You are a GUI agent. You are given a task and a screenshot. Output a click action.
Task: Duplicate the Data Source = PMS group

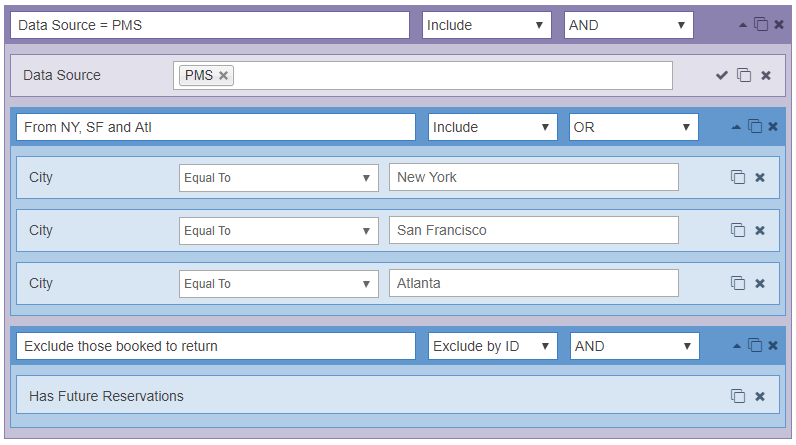(x=760, y=24)
